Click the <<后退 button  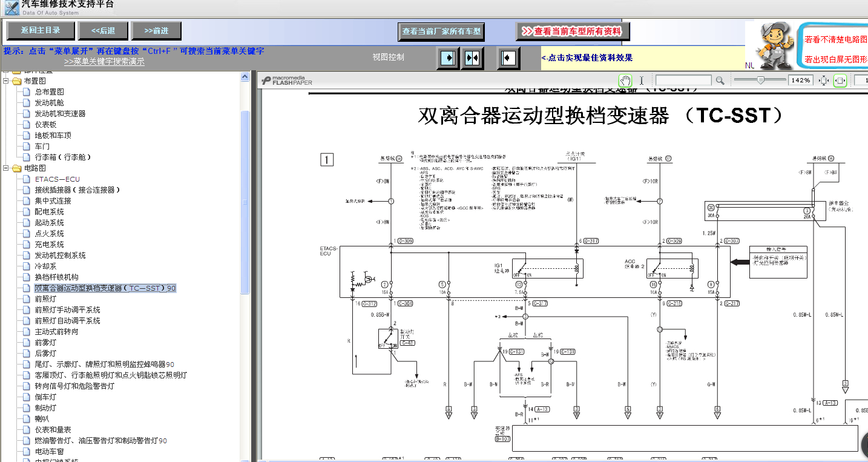tap(104, 31)
